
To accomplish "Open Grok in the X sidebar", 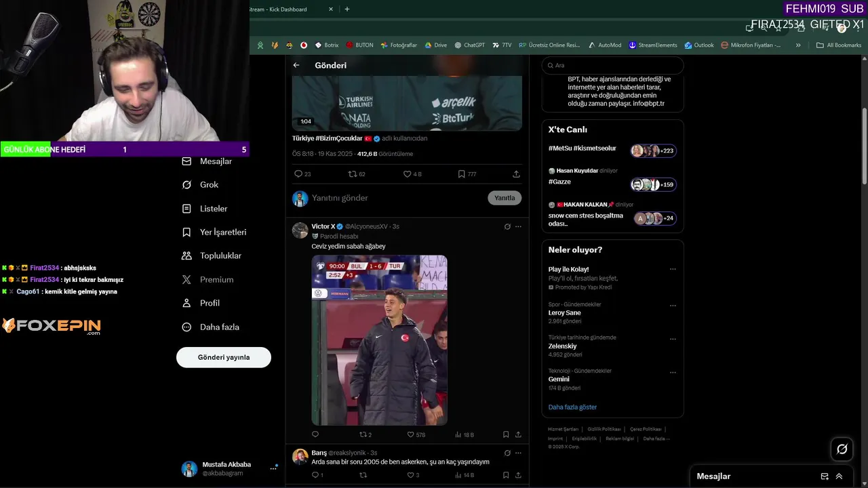I will [200, 184].
